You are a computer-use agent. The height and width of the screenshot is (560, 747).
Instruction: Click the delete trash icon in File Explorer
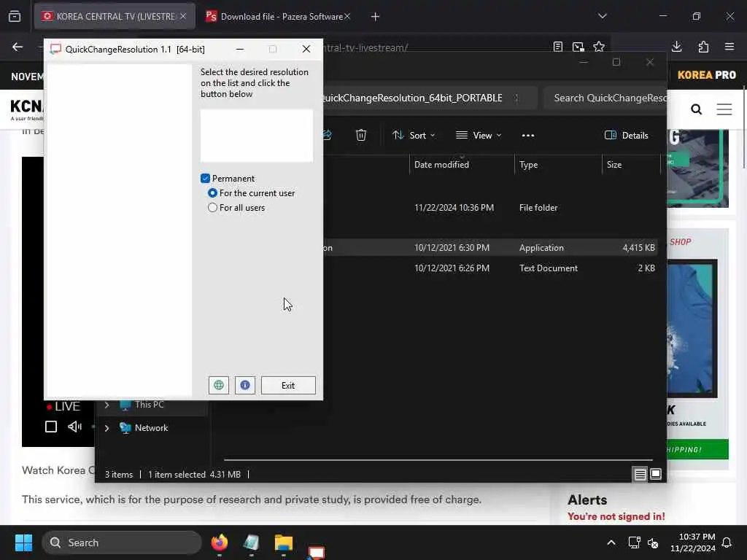[361, 135]
